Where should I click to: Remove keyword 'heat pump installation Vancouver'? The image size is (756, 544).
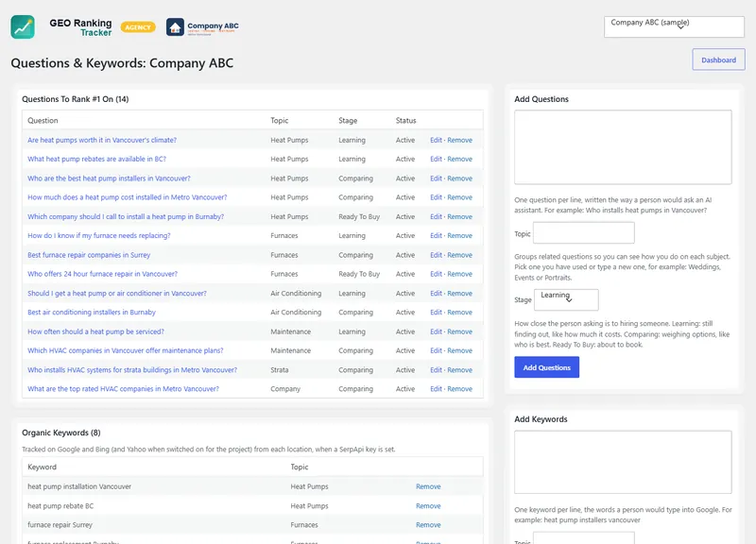pyautogui.click(x=428, y=486)
